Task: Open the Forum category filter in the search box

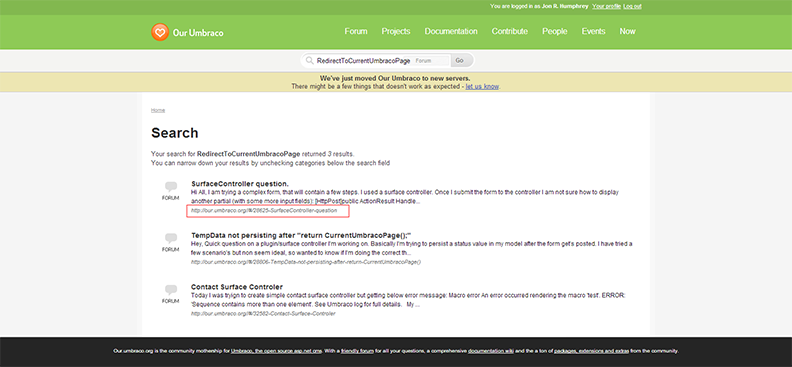Action: point(430,61)
